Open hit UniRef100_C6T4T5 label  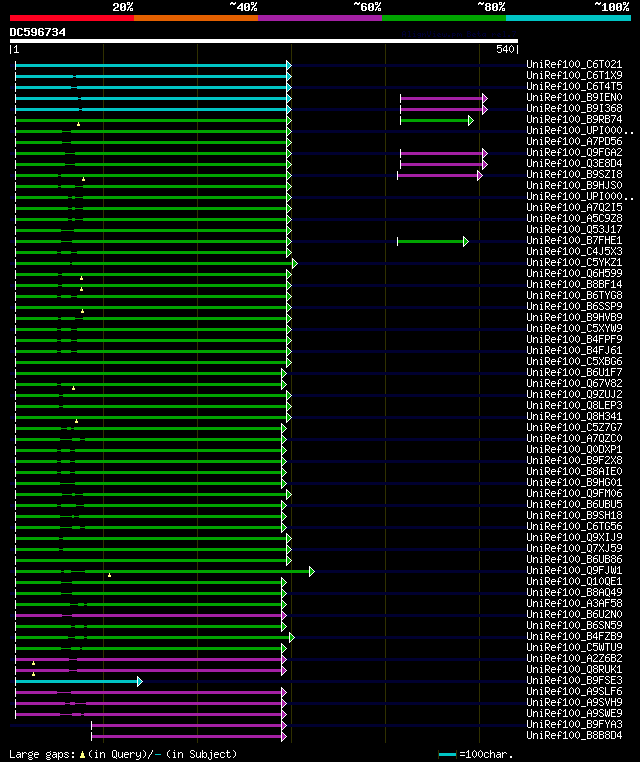(574, 86)
